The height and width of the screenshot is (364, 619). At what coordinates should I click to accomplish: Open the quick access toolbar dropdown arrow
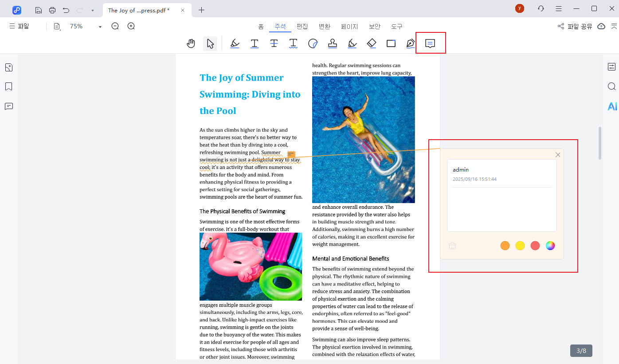(x=92, y=10)
